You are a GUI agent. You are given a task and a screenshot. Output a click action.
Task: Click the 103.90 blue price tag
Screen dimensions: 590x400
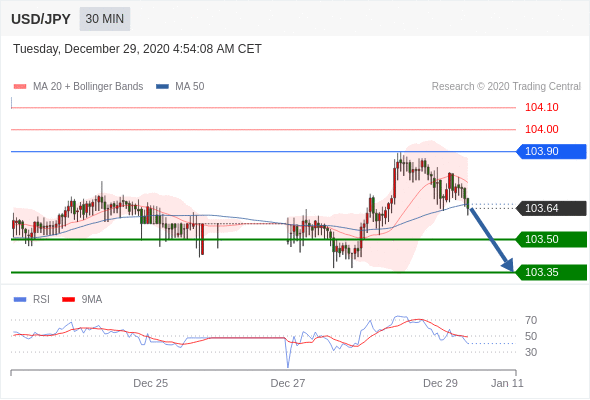pos(551,151)
